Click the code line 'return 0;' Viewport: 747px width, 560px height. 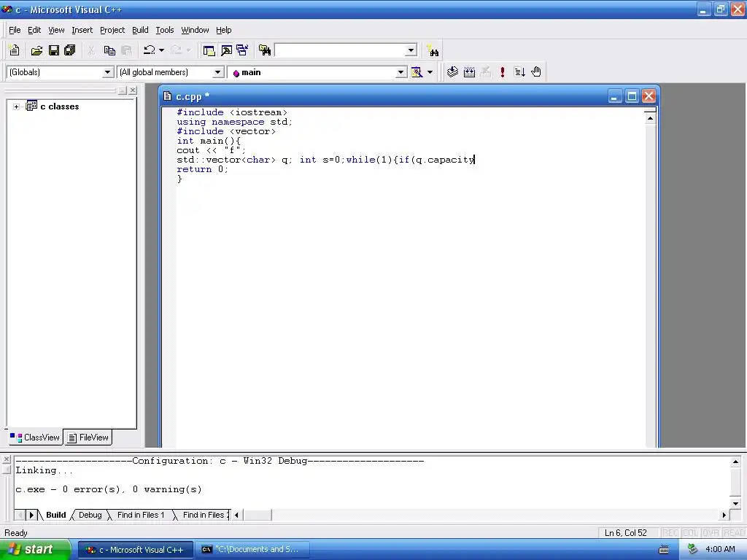[203, 169]
